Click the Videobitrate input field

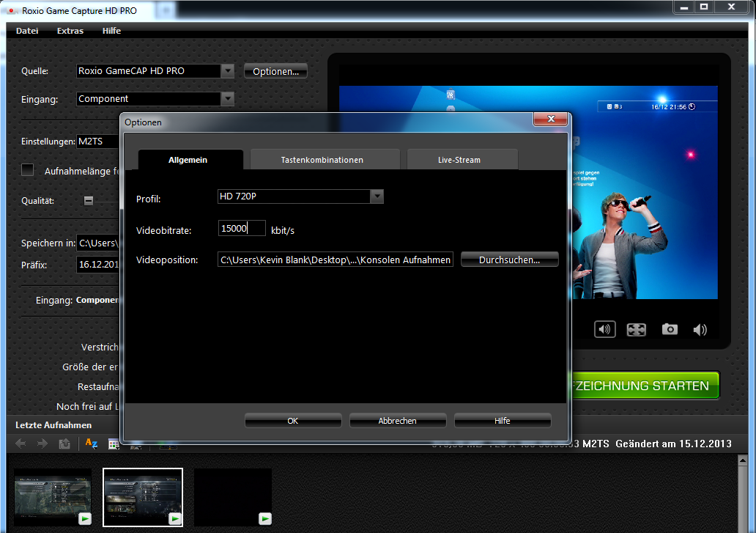click(x=242, y=228)
